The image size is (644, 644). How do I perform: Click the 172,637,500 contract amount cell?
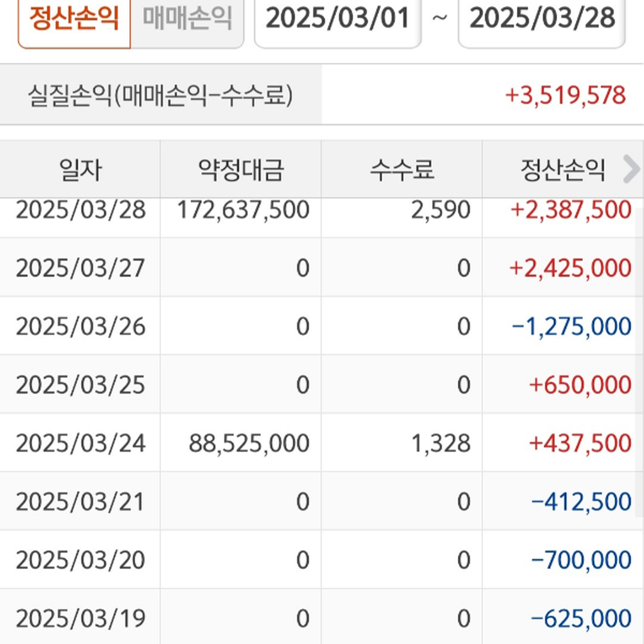(243, 210)
